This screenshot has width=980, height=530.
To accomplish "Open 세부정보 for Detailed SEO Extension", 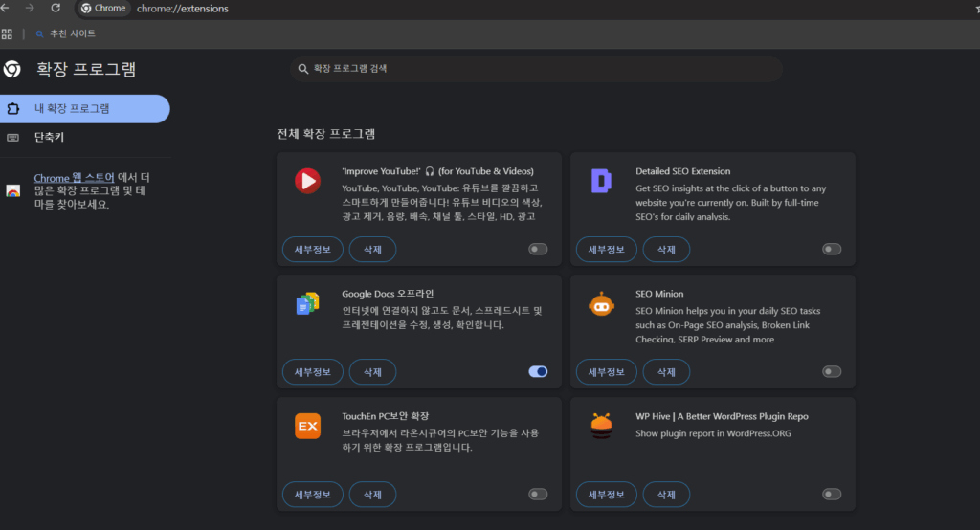I will coord(606,250).
